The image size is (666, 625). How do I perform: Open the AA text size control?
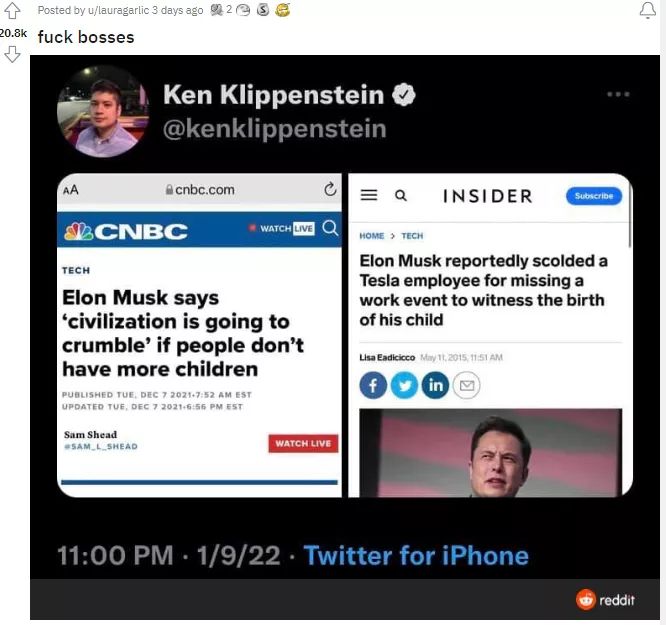(x=71, y=190)
